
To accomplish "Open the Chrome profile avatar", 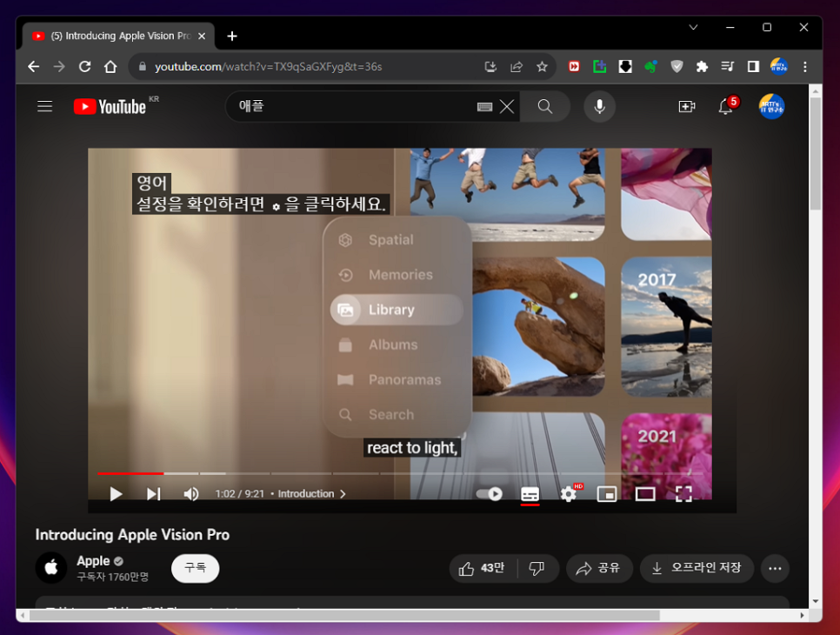I will click(779, 66).
